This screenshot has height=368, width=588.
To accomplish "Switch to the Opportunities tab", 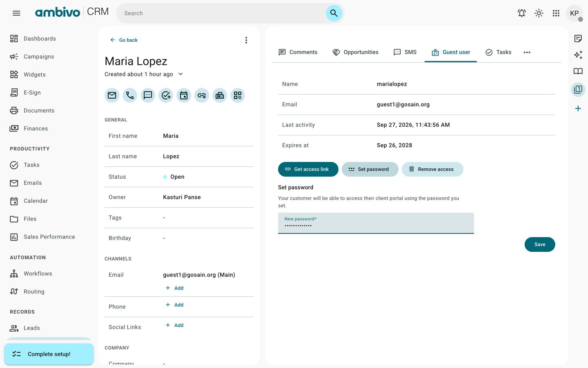I will (x=355, y=52).
